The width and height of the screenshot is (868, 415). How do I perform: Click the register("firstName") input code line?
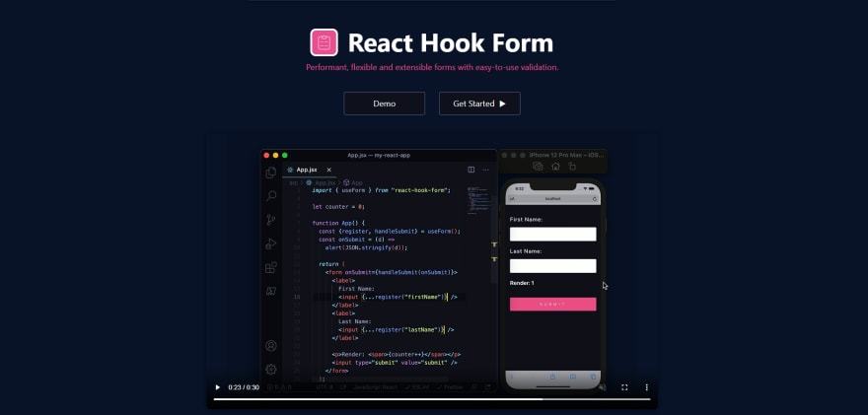[398, 297]
